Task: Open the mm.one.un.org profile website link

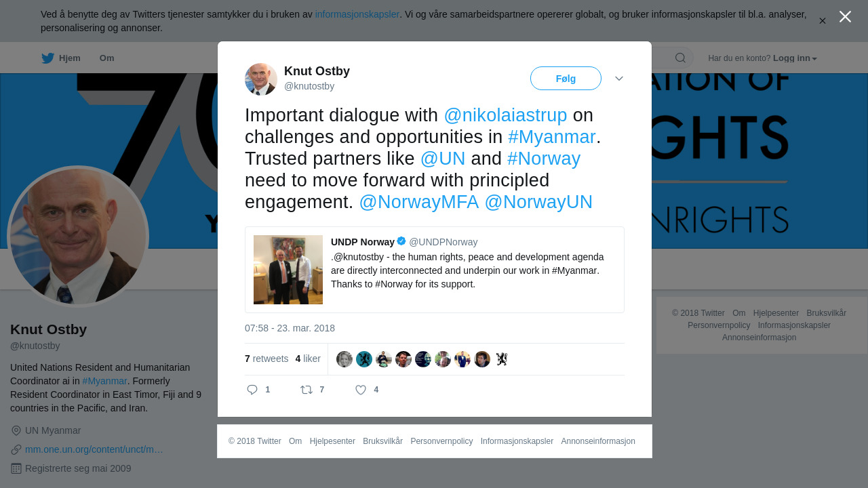Action: (x=94, y=449)
